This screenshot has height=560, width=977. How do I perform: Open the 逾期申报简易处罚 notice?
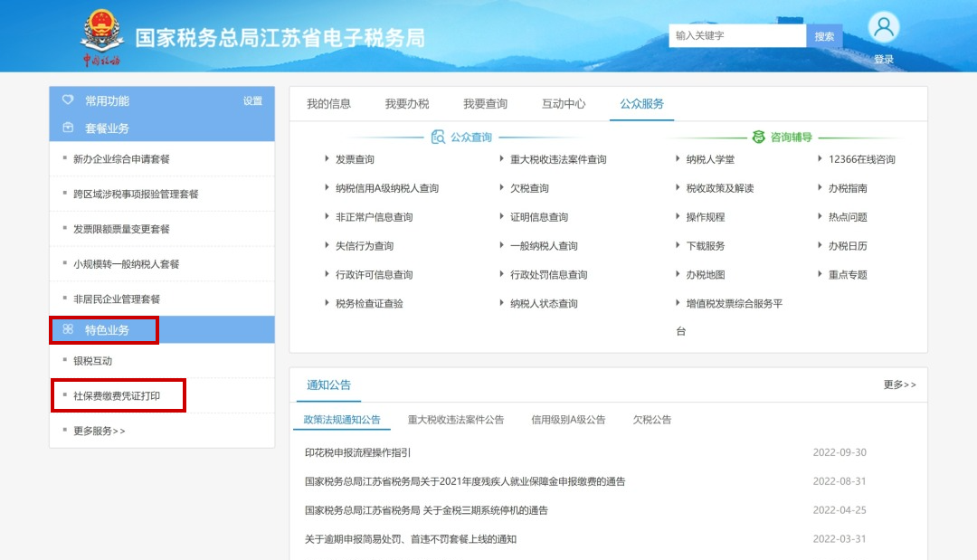click(411, 539)
